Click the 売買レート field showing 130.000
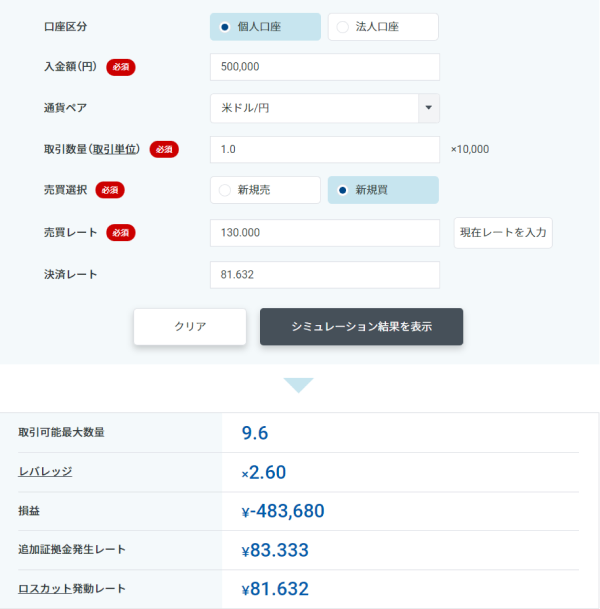Screen dimensions: 600x609 click(x=325, y=233)
